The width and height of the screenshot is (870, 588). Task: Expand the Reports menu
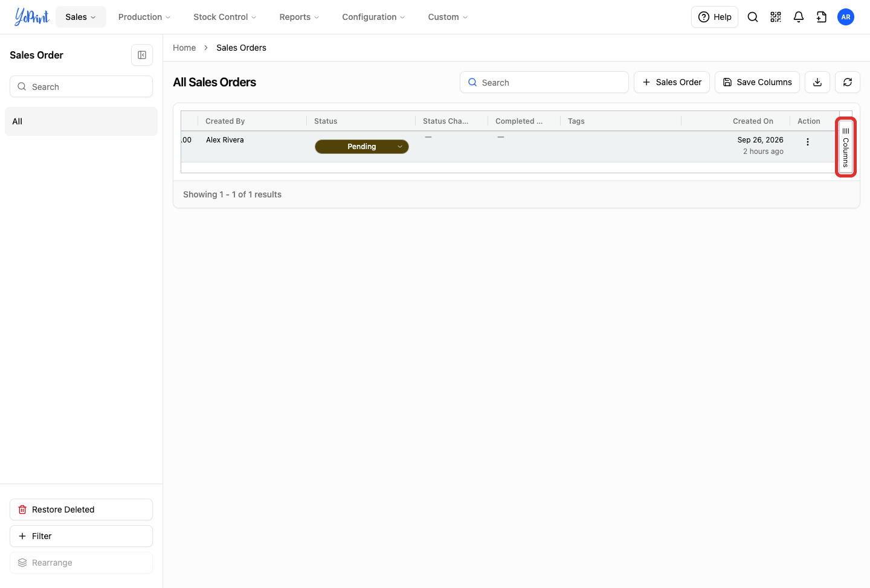pyautogui.click(x=299, y=17)
